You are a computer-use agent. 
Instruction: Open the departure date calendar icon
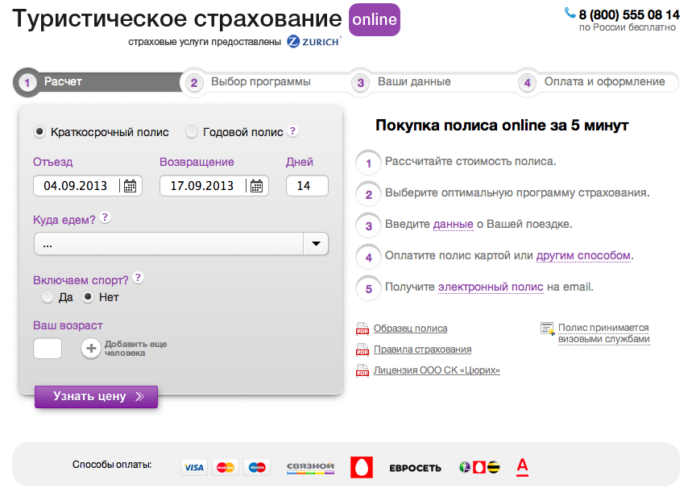pyautogui.click(x=131, y=186)
